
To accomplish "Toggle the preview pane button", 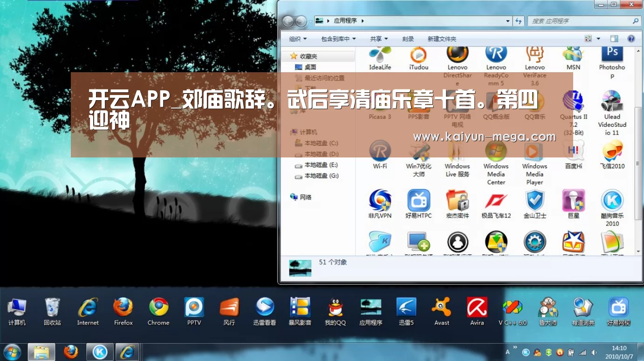I will 614,39.
